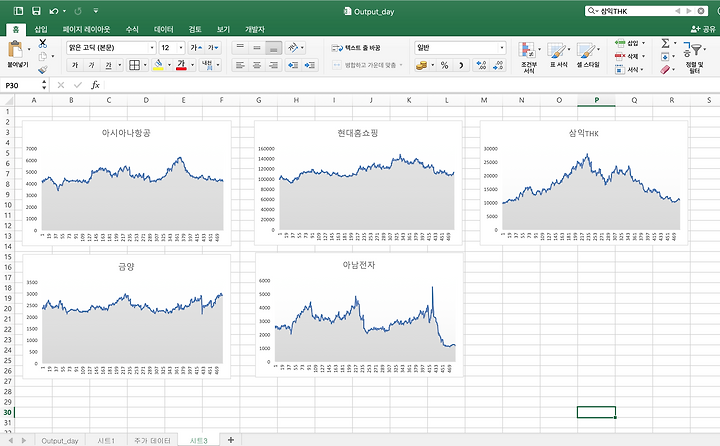Apply the yellow fill color swatch
Viewport: 720px width, 446px height.
(158, 65)
